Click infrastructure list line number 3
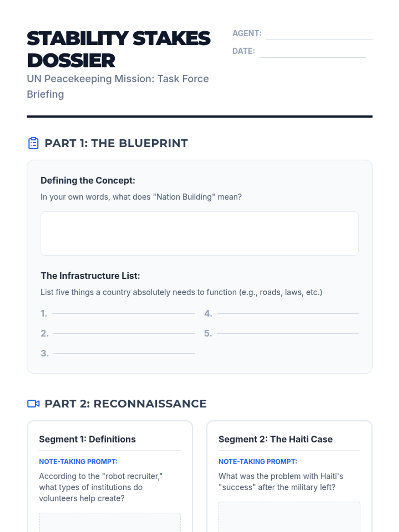This screenshot has width=399, height=532. point(124,352)
